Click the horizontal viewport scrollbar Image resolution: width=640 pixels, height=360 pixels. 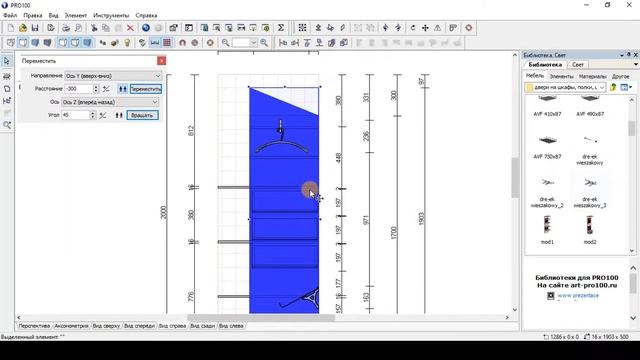(260, 318)
